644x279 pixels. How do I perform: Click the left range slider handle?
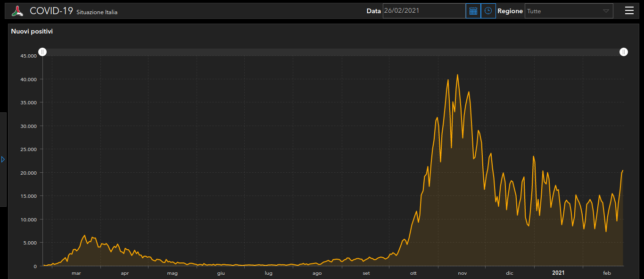pyautogui.click(x=42, y=52)
